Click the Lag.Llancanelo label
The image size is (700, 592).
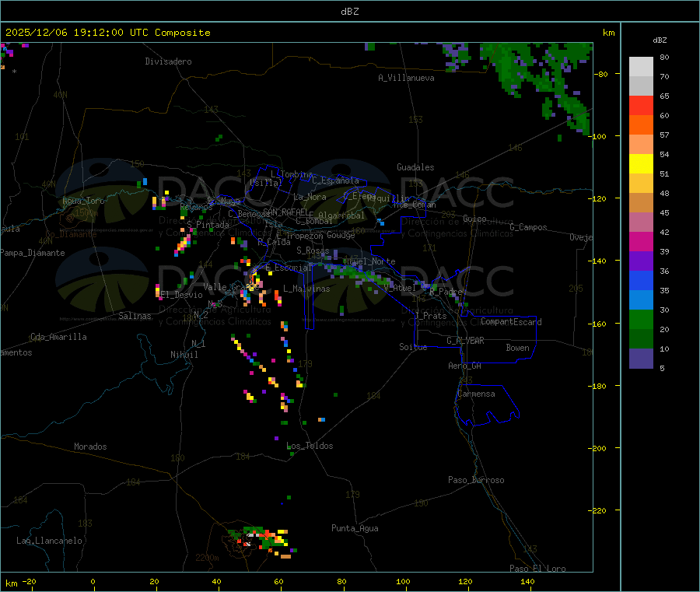click(49, 541)
